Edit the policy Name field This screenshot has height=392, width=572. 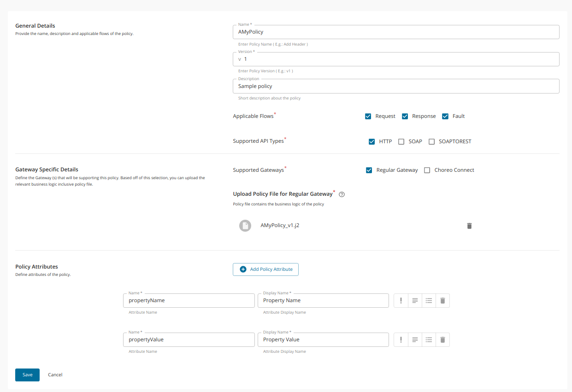coord(395,32)
